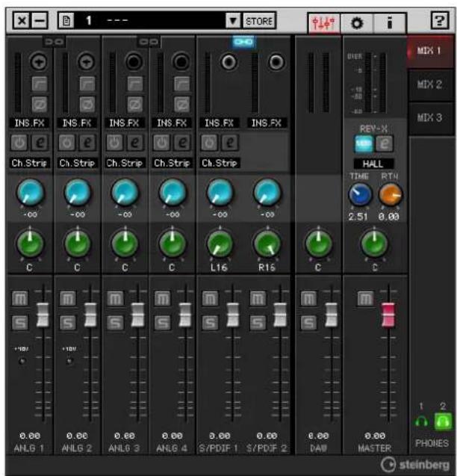Solo the ANLG 1 channel

point(20,323)
